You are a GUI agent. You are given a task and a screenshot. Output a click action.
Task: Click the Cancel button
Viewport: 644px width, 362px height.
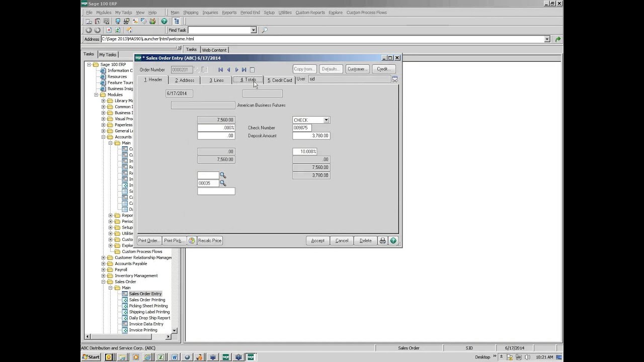(x=342, y=241)
